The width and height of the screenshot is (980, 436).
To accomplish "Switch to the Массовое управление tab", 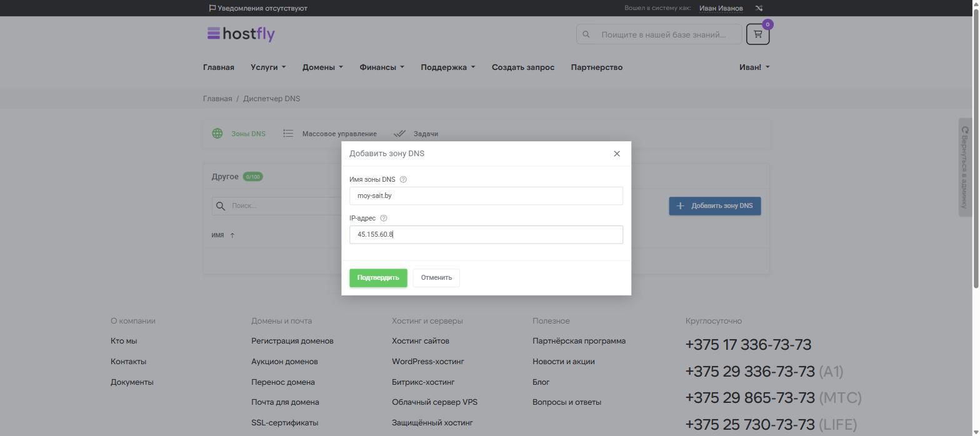I will (330, 134).
